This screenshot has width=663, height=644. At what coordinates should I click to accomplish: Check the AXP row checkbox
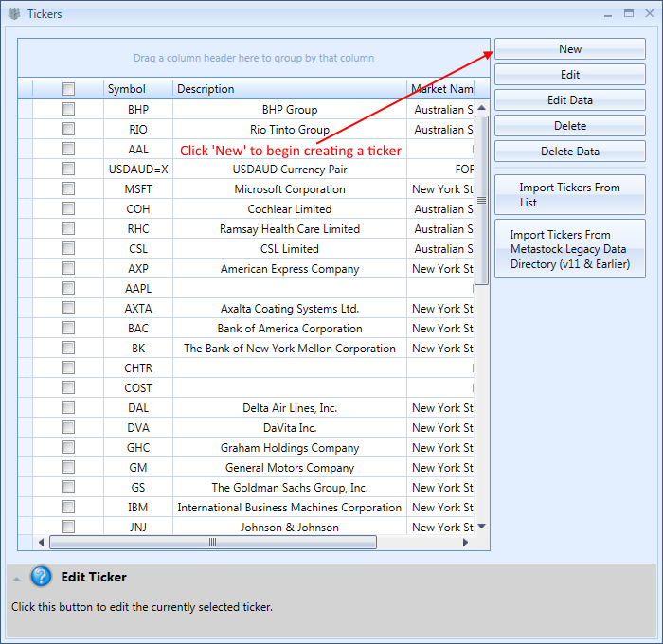68,268
